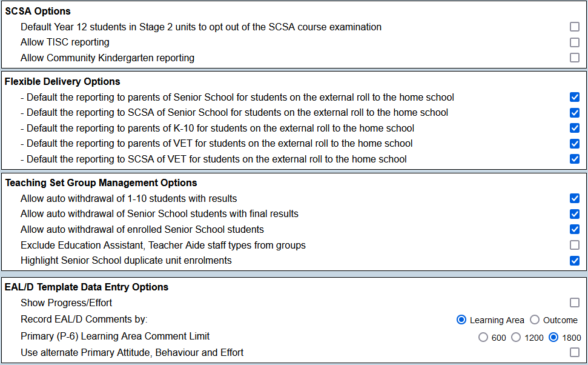Select Learning Area for EAL/D comments

pos(461,320)
